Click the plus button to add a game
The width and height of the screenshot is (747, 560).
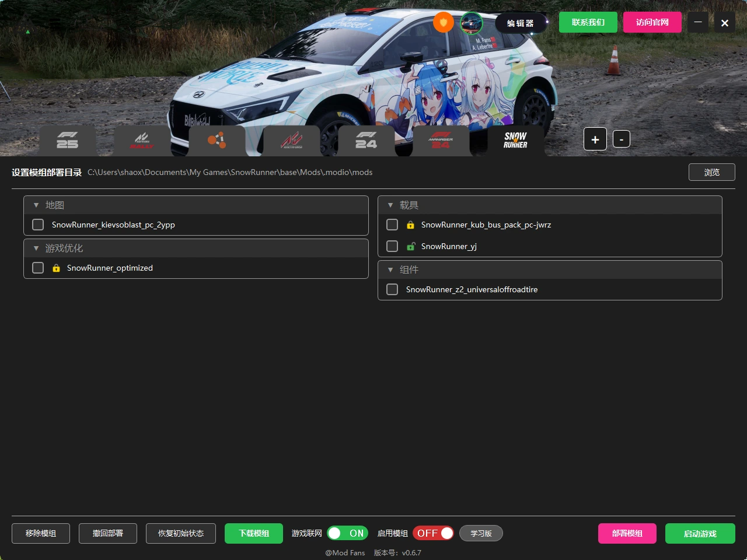click(x=595, y=139)
